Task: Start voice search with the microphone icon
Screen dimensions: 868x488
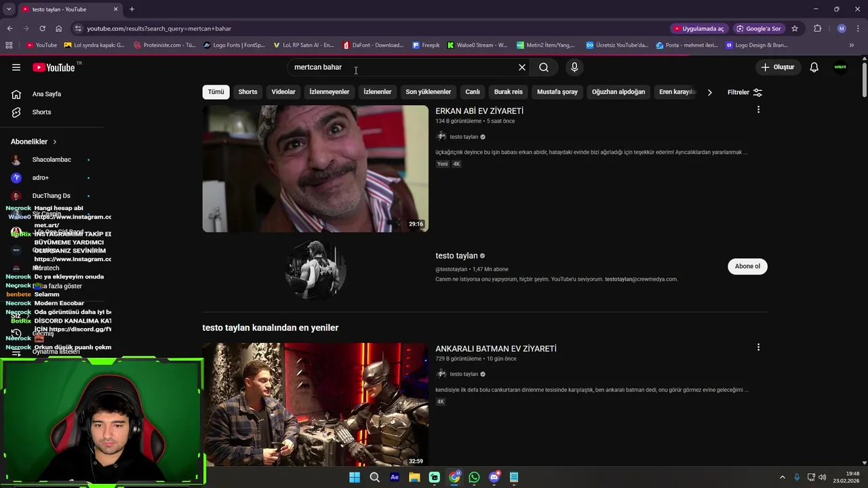Action: (x=574, y=67)
